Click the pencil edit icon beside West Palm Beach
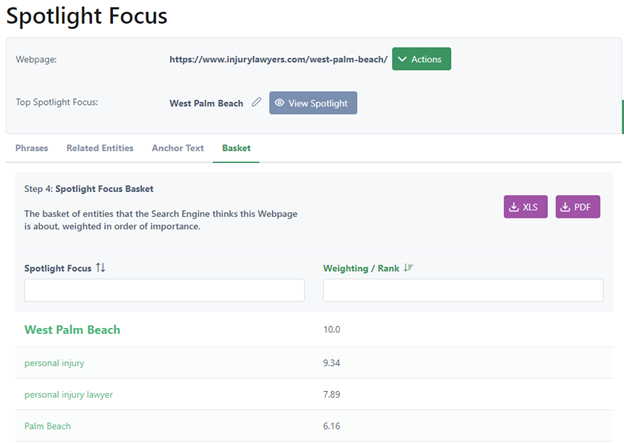The width and height of the screenshot is (624, 443). click(x=257, y=103)
